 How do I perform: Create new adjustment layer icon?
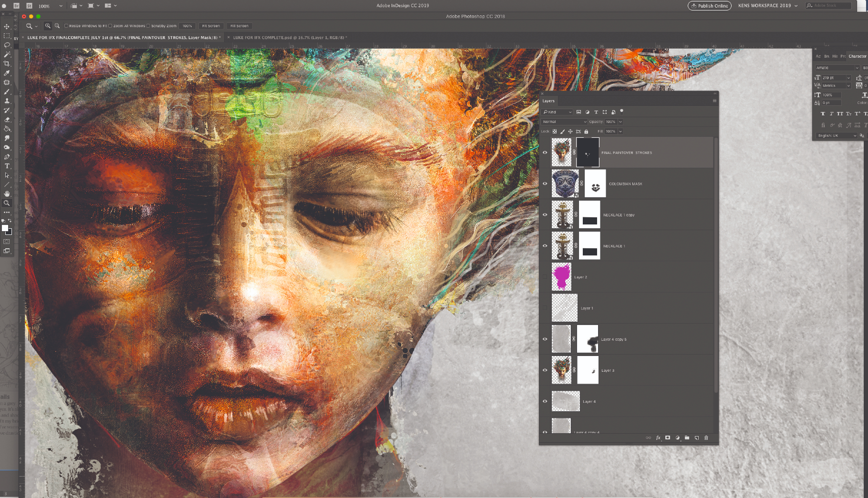pos(677,437)
